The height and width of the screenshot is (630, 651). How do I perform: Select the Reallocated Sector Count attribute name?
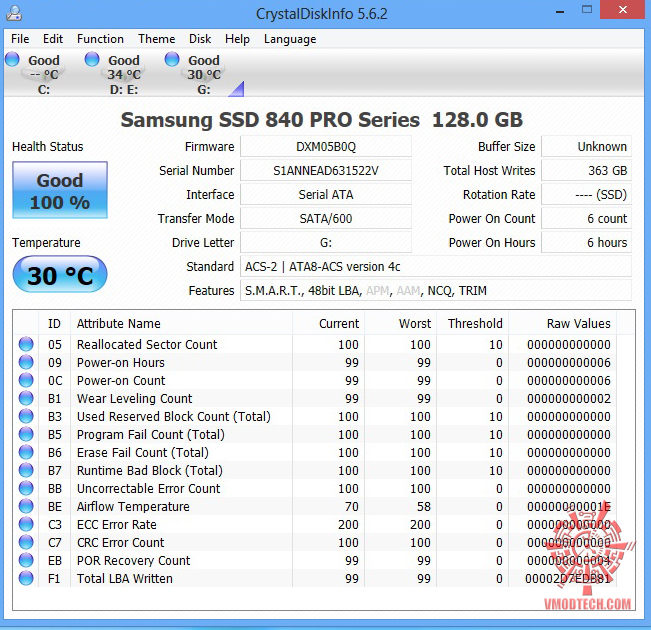[x=147, y=344]
